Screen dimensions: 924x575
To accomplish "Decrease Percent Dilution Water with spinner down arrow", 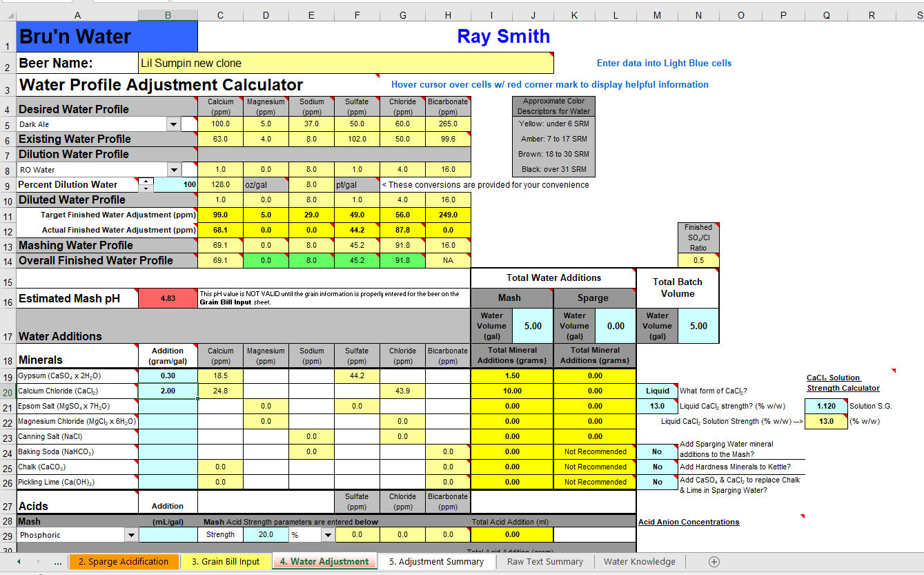I will pos(146,188).
